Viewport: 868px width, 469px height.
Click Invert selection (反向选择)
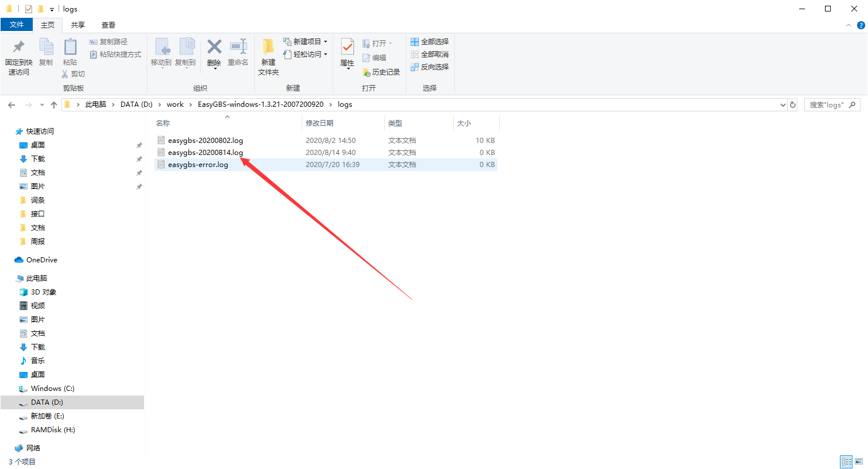click(x=430, y=67)
